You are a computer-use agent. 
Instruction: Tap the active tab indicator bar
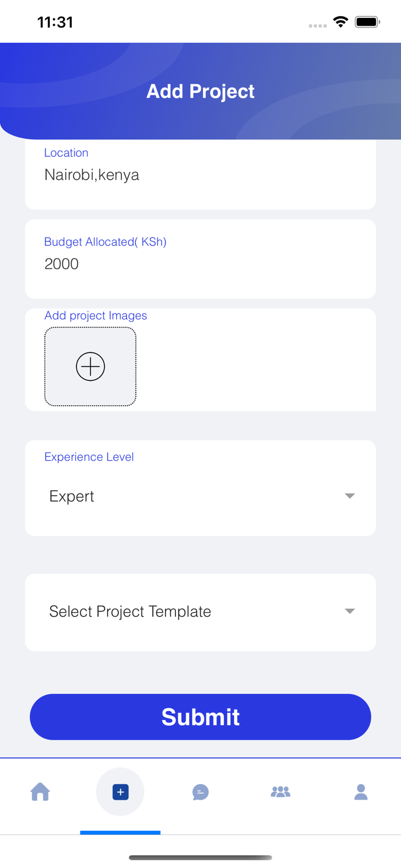pyautogui.click(x=120, y=832)
